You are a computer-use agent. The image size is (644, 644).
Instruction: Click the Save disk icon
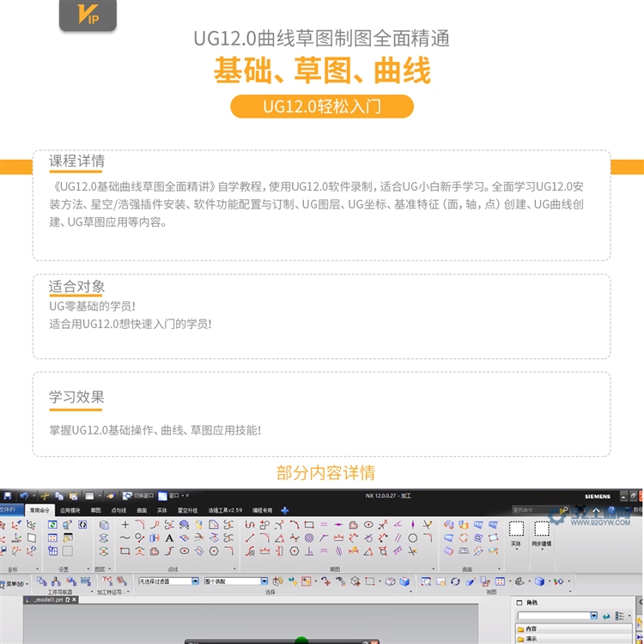8,495
